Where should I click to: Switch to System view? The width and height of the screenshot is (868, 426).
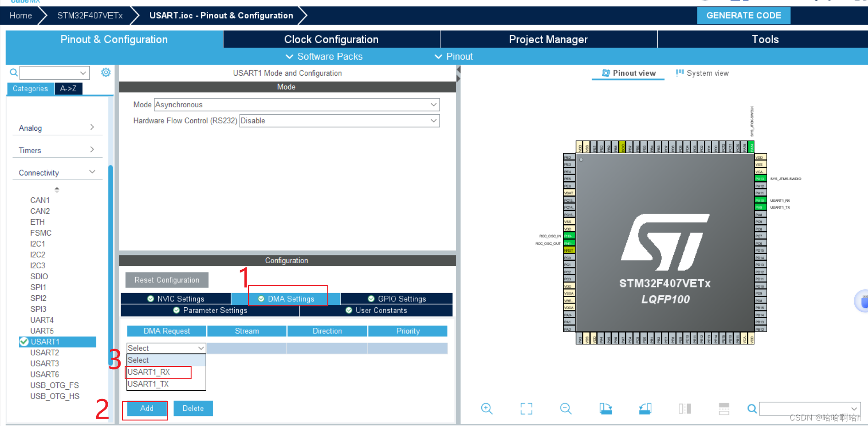[702, 73]
